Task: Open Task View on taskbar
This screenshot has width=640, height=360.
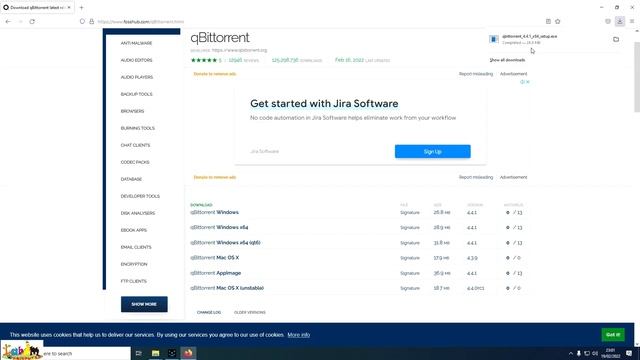Action: [138, 353]
